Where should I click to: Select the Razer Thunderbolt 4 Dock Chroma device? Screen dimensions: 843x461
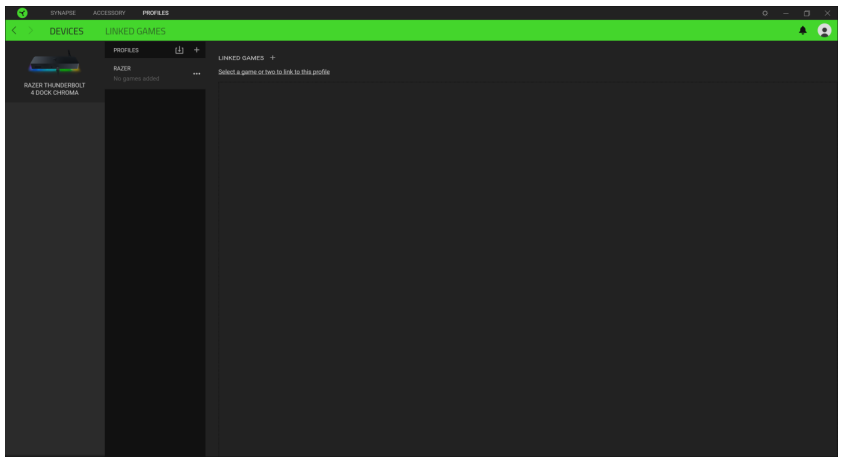point(55,75)
